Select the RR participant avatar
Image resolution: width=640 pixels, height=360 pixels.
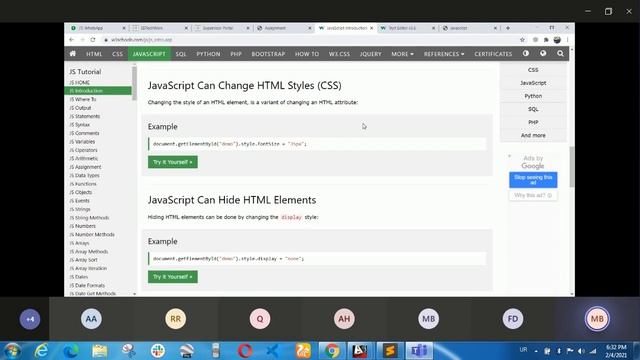176,319
